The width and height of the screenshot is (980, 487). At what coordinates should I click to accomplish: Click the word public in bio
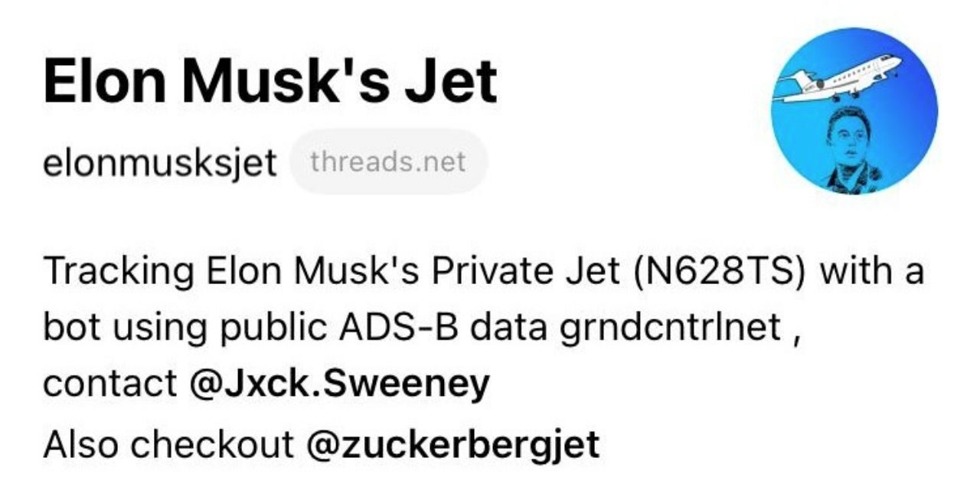coord(286,328)
